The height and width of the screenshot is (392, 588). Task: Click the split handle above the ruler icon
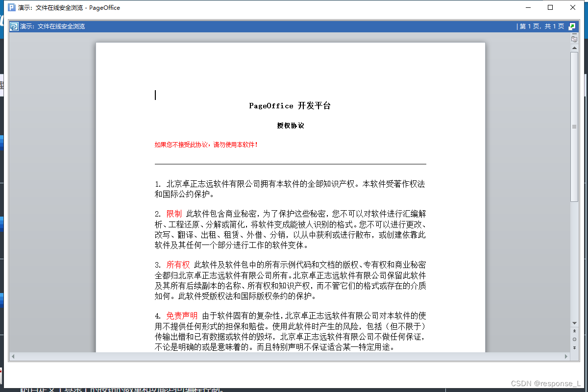[574, 34]
